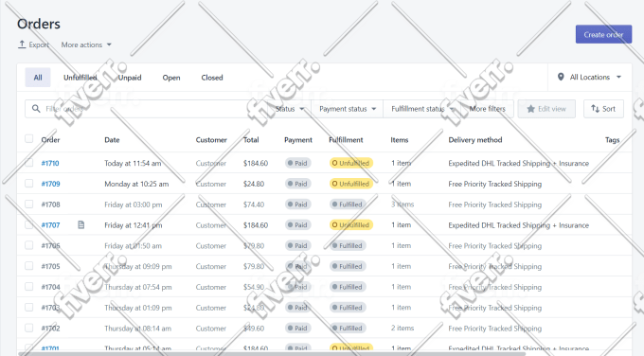The width and height of the screenshot is (644, 356).
Task: Show the Closed orders tab
Action: click(x=212, y=78)
